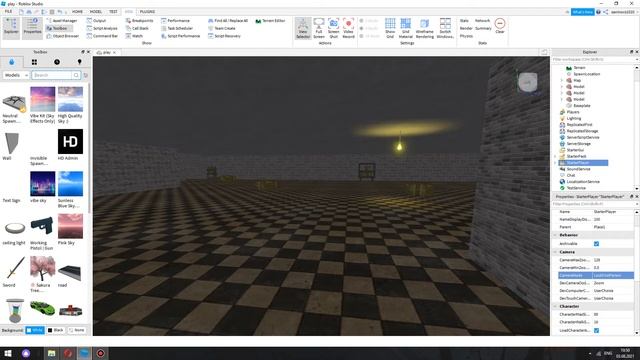Select Black toolbox background

56,330
